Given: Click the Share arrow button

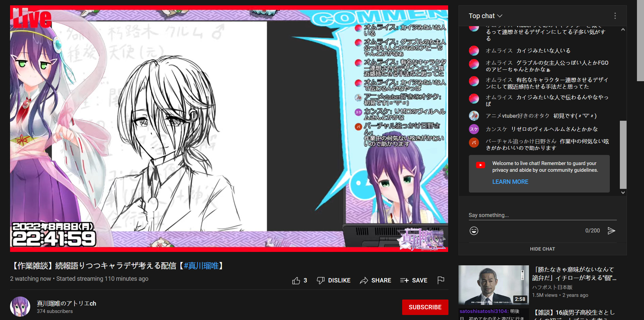Looking at the screenshot, I should (375, 280).
